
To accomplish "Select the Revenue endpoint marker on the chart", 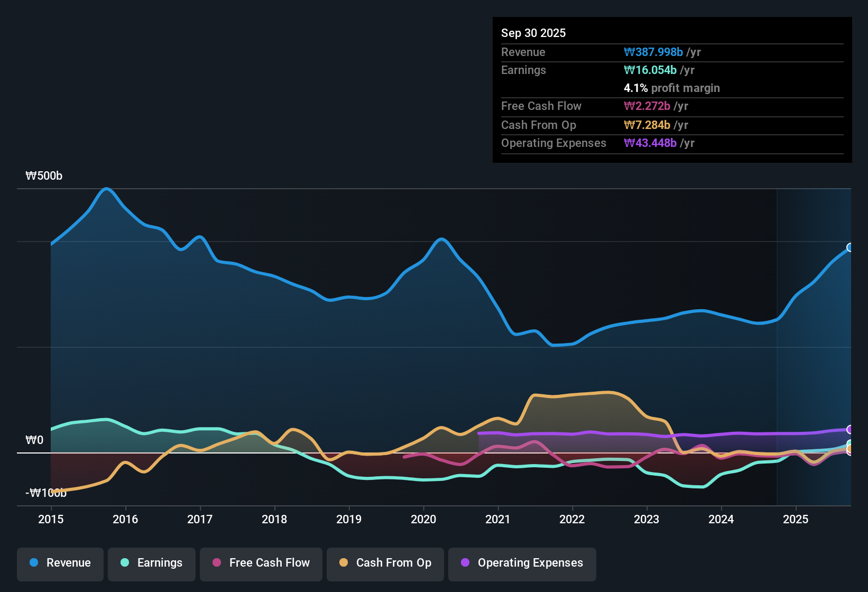I will (849, 247).
